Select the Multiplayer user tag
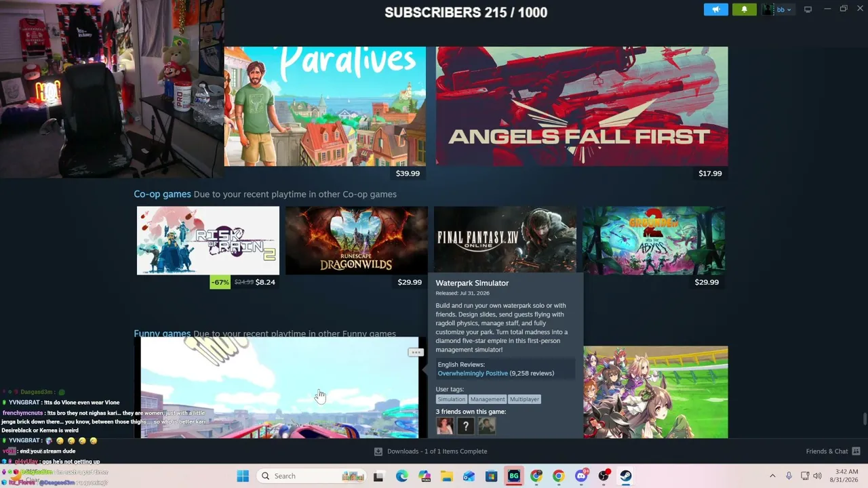 [524, 399]
